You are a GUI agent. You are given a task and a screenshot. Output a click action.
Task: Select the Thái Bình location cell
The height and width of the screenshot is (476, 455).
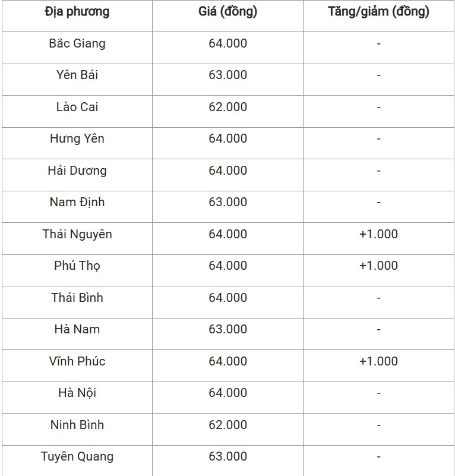point(77,298)
